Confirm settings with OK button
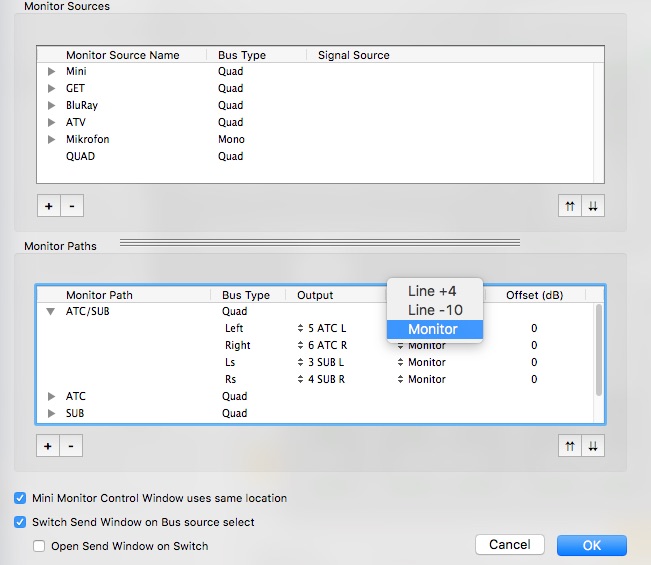This screenshot has height=565, width=651. [592, 545]
